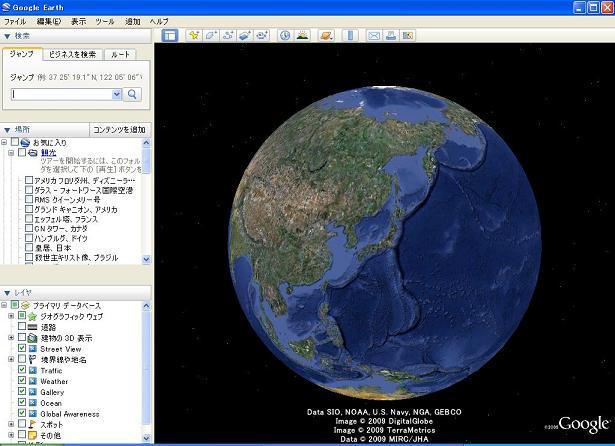Viewport: 615px width, 446px height.
Task: Click the Show Ruler toolbar icon
Action: 350,36
